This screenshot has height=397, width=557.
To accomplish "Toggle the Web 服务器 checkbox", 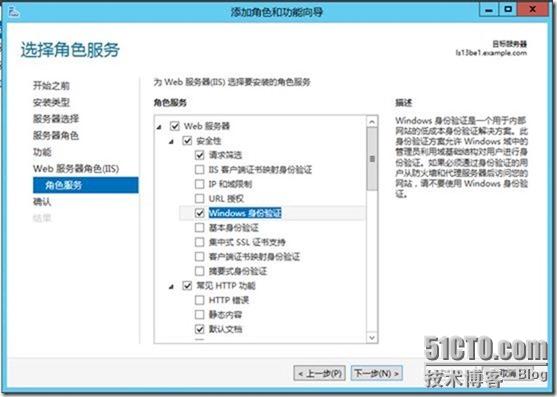I will (x=174, y=126).
